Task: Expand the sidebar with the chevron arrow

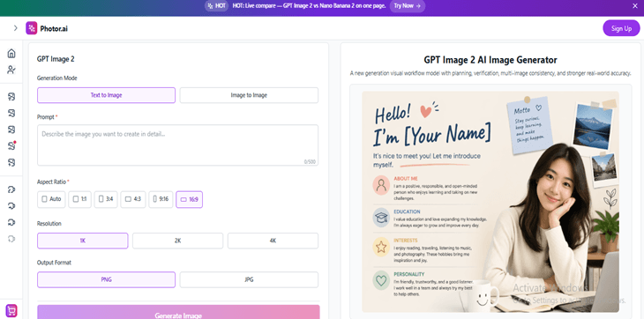Action: [16, 28]
